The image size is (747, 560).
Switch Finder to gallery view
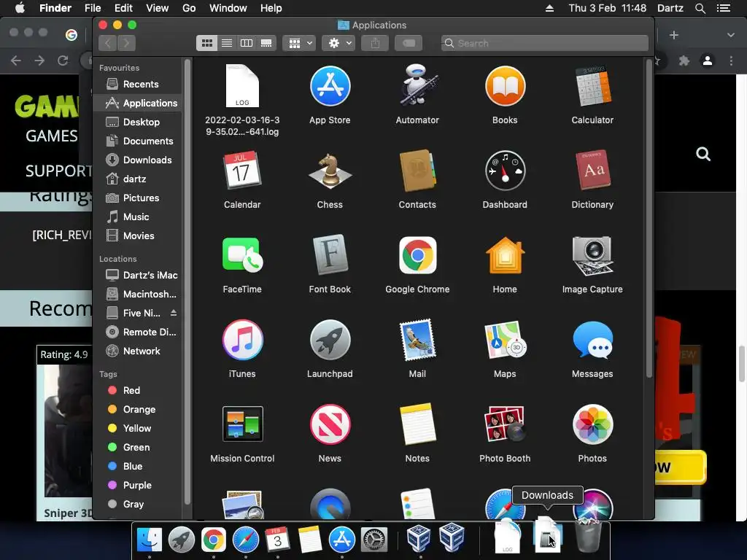click(x=266, y=43)
